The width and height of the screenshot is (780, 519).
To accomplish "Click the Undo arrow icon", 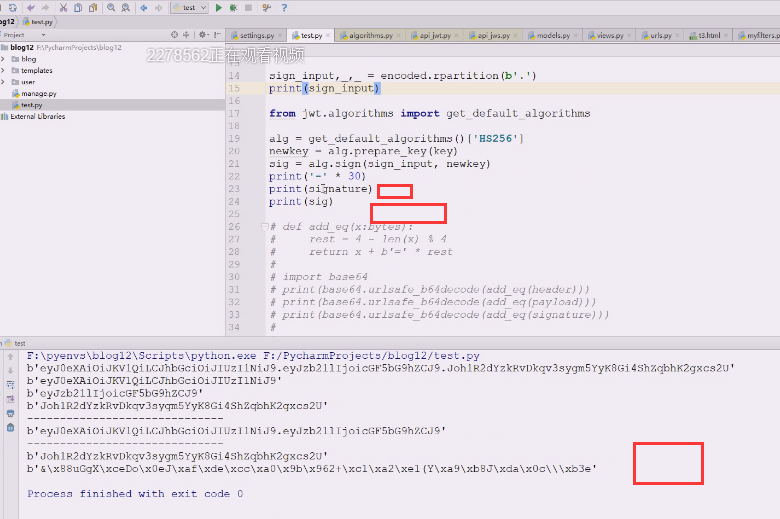I will click(x=31, y=7).
